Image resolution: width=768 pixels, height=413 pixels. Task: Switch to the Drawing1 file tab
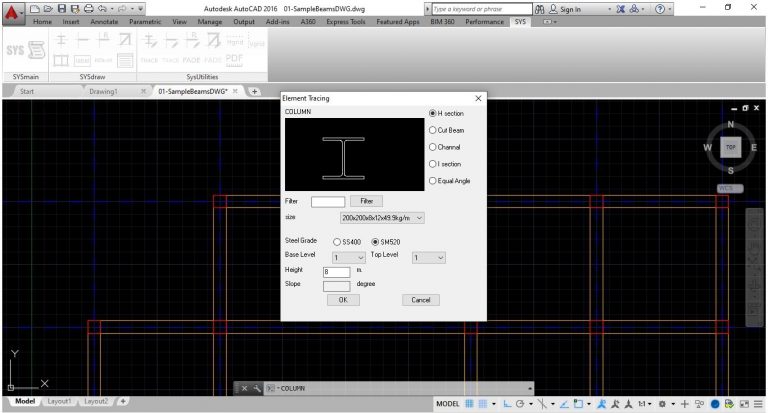pyautogui.click(x=103, y=91)
